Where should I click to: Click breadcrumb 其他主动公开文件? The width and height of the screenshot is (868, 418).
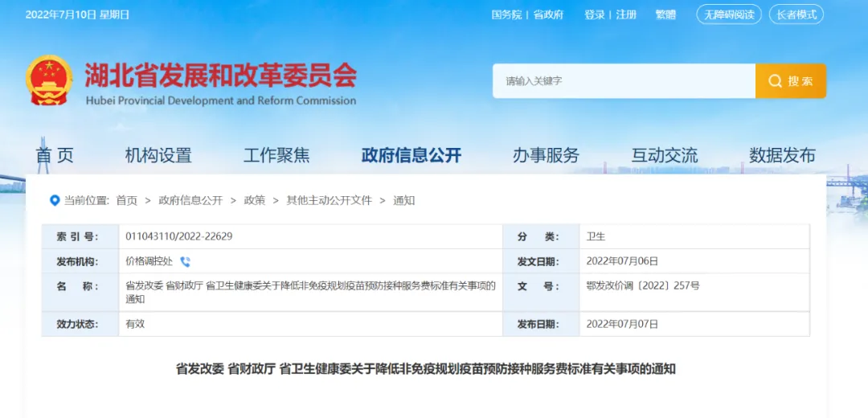click(329, 200)
